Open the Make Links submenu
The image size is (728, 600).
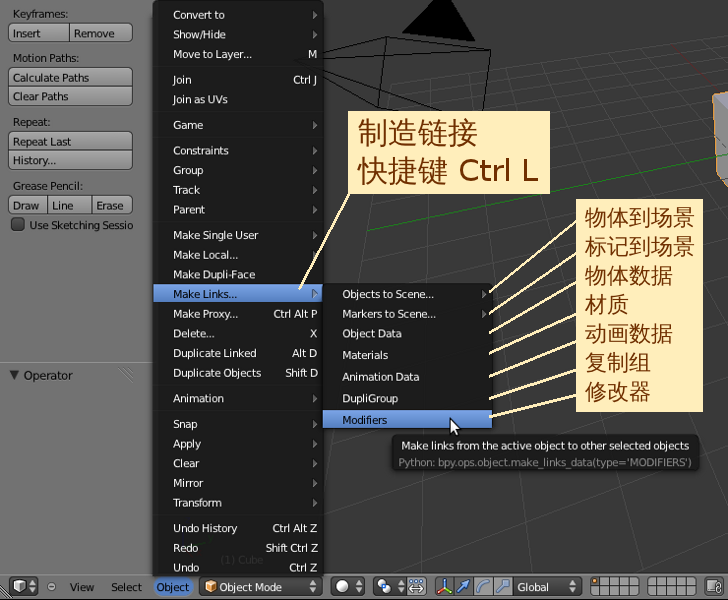pos(238,294)
